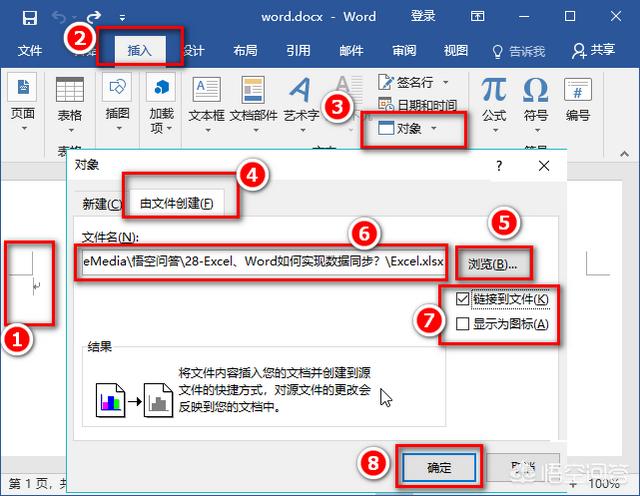
Task: Expand the 文本框 dropdown arrow
Action: tap(208, 130)
